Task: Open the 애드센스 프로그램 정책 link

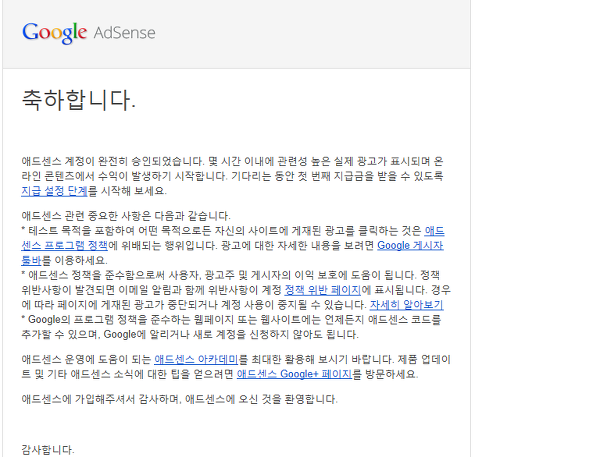Action: pyautogui.click(x=64, y=245)
